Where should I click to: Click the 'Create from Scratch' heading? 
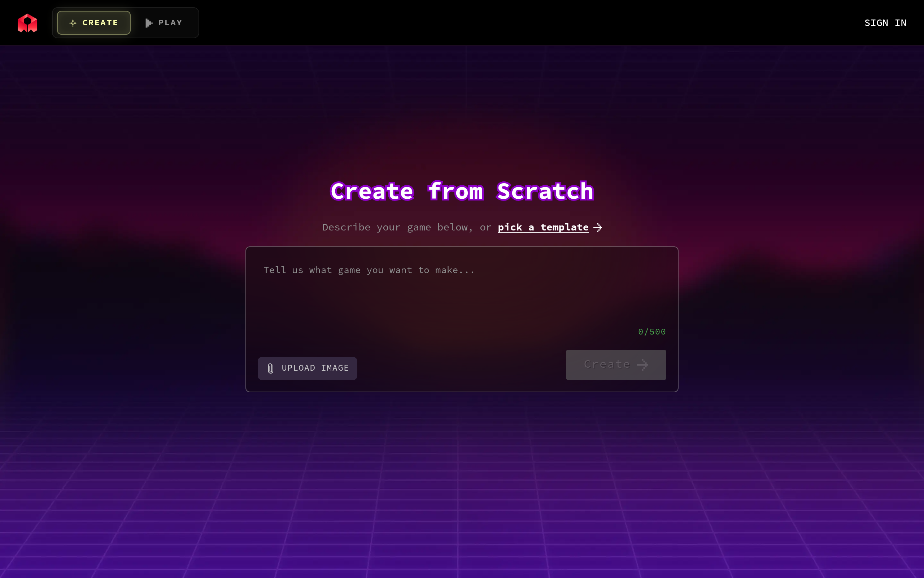462,191
